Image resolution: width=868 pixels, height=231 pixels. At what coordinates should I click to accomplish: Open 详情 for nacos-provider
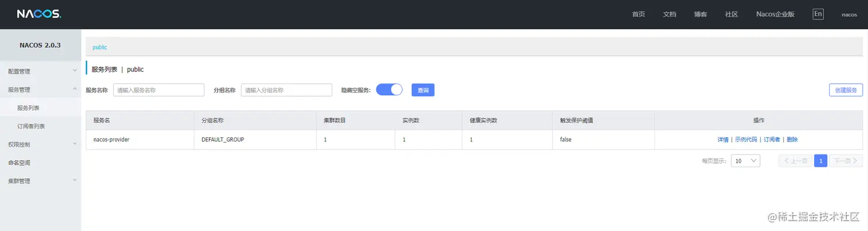pyautogui.click(x=723, y=140)
